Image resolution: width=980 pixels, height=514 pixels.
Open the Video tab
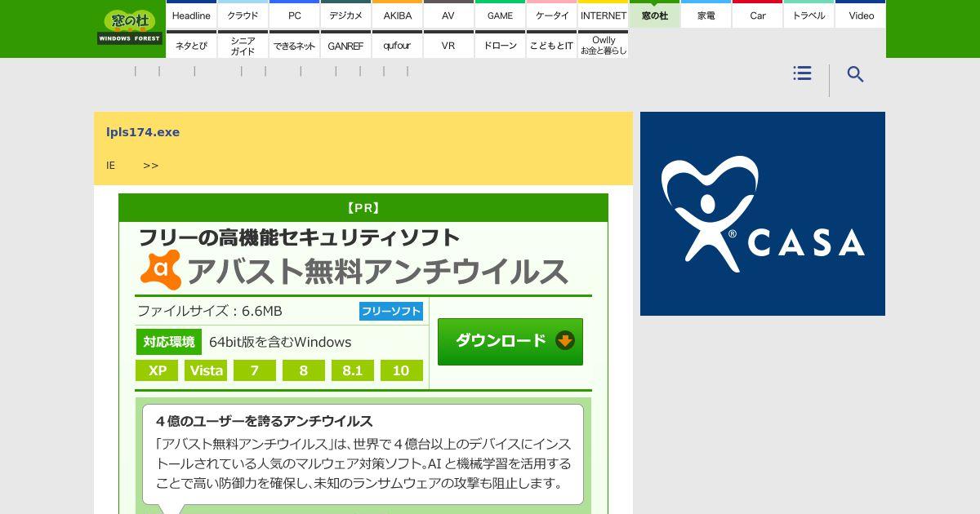point(861,14)
